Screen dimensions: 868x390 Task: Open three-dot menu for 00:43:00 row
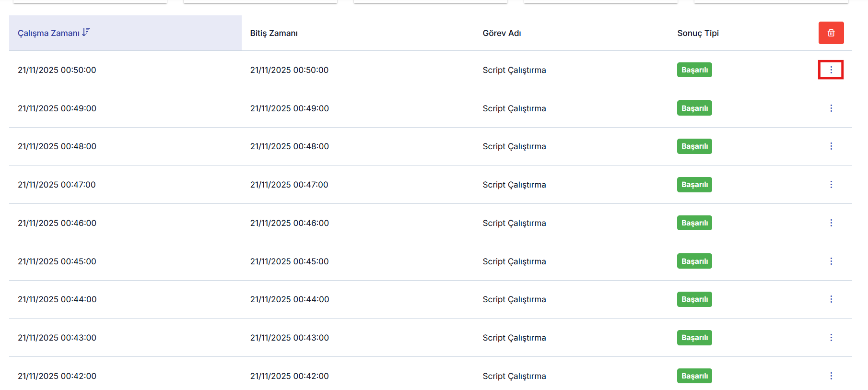831,338
